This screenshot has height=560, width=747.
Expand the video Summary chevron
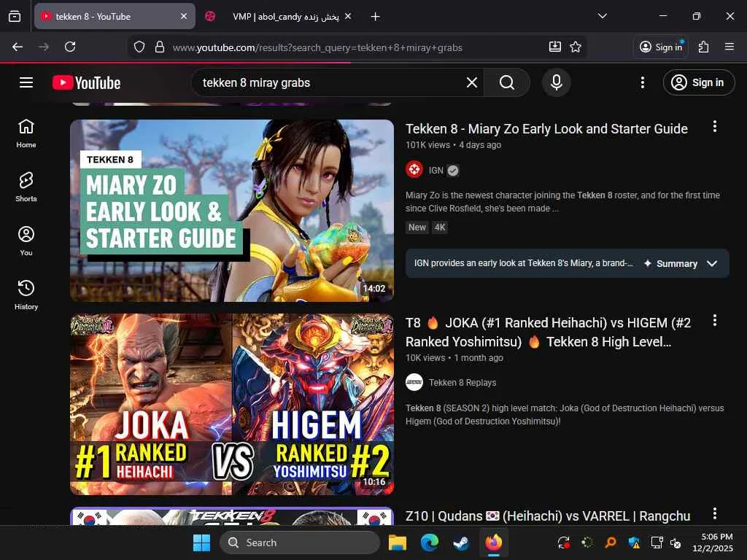click(x=712, y=263)
